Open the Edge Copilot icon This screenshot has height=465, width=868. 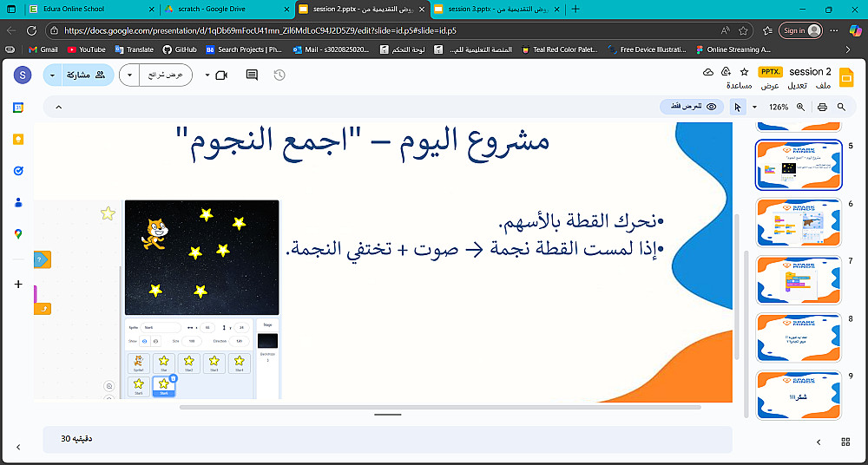[x=855, y=31]
